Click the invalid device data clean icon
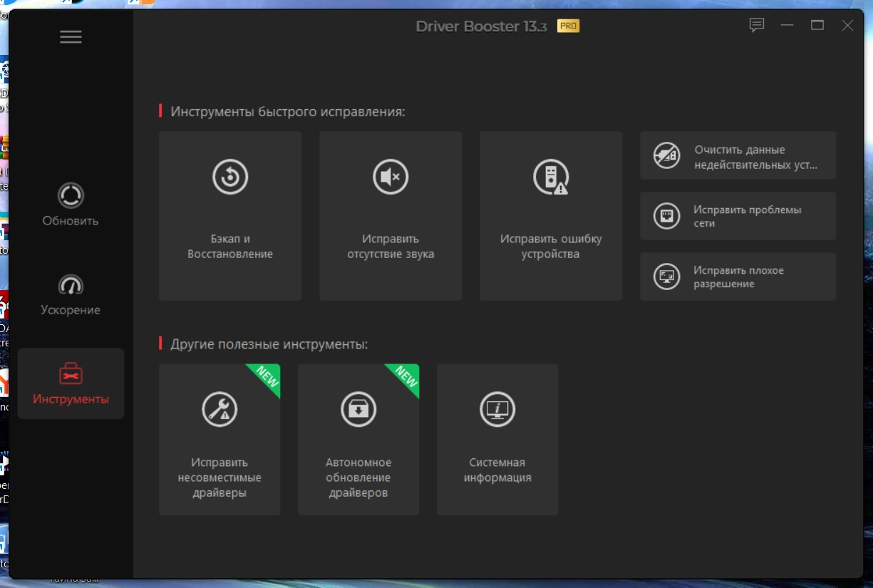Viewport: 873px width, 588px height. coord(667,155)
